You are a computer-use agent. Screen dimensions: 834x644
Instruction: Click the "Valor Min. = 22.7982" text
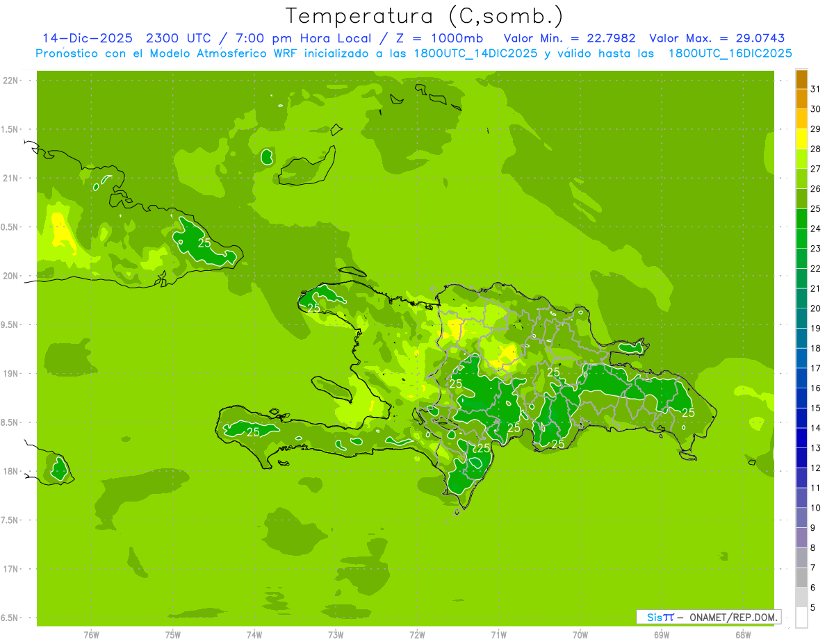coord(570,38)
